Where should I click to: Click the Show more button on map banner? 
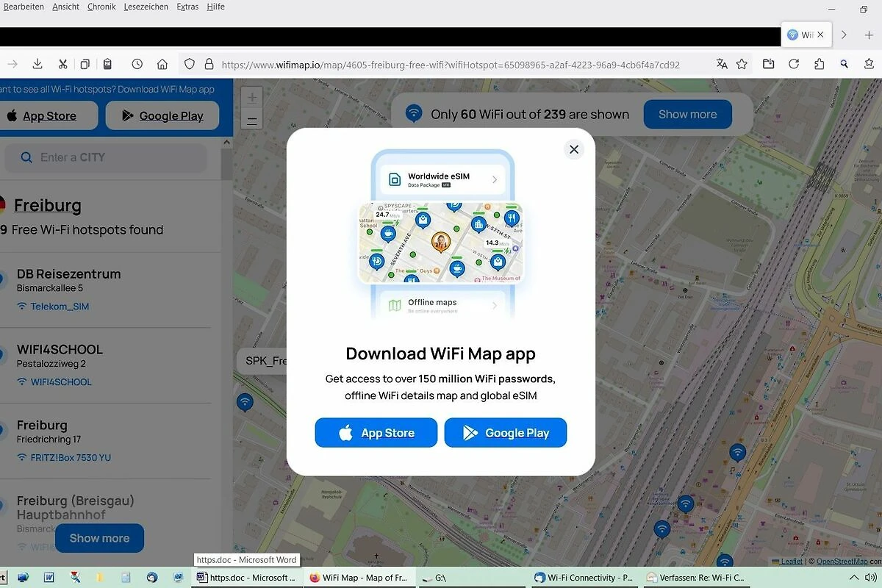tap(687, 114)
